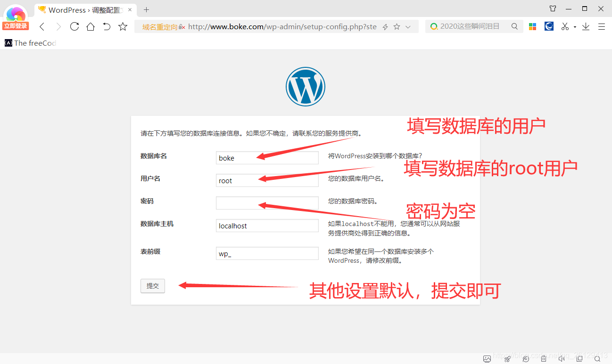The width and height of the screenshot is (612, 364).
Task: Click the blue swirl extension icon
Action: 549,26
